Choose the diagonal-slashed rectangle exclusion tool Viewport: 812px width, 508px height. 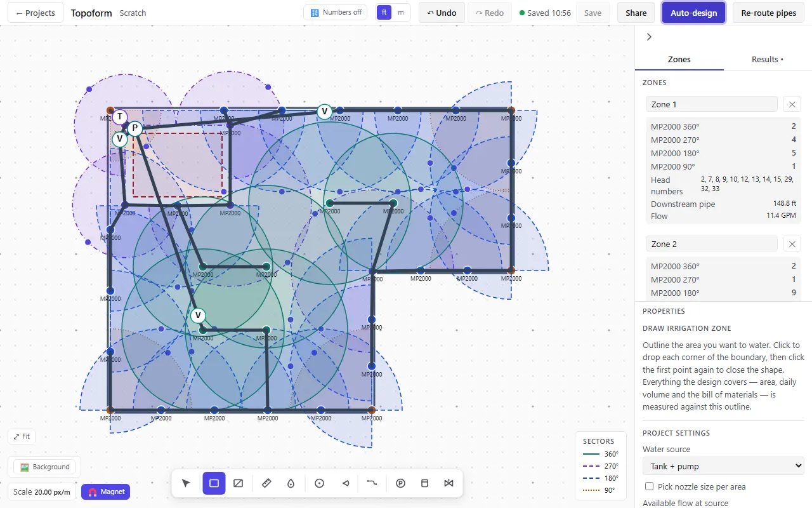tap(239, 483)
